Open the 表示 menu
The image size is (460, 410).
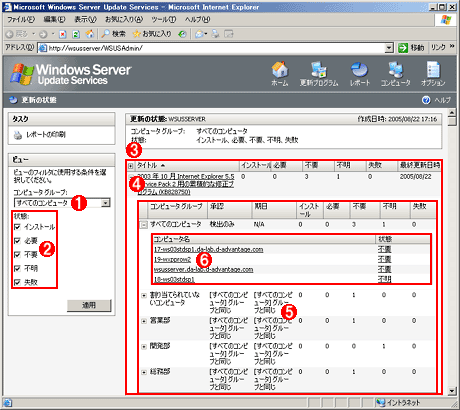click(x=85, y=20)
